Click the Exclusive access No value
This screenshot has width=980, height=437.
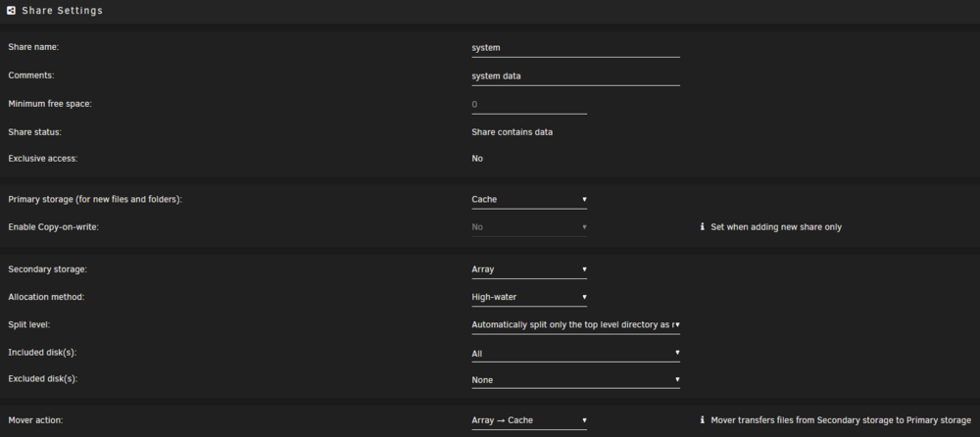tap(477, 158)
